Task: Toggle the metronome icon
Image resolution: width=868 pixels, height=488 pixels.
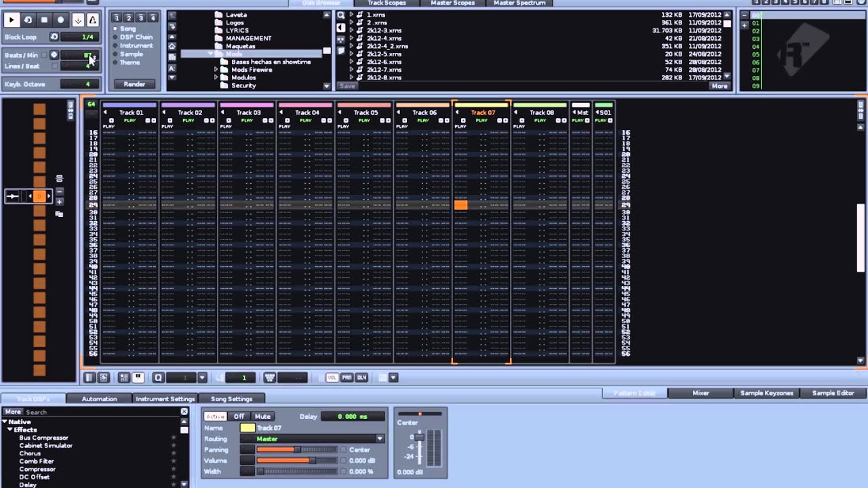Action: tap(93, 20)
